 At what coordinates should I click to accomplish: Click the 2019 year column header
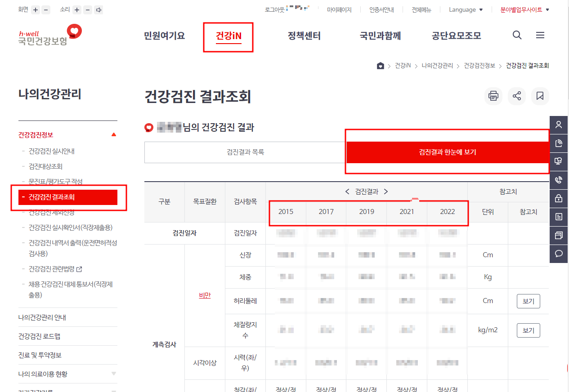(367, 211)
